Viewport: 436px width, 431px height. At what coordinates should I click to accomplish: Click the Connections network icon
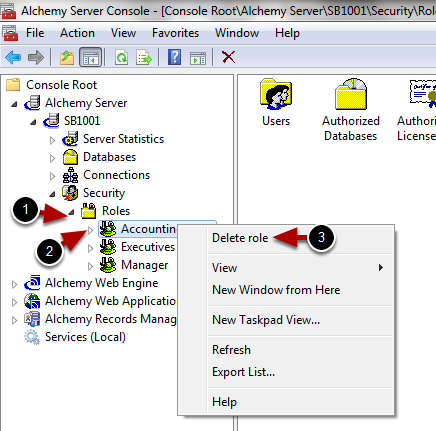(x=70, y=175)
